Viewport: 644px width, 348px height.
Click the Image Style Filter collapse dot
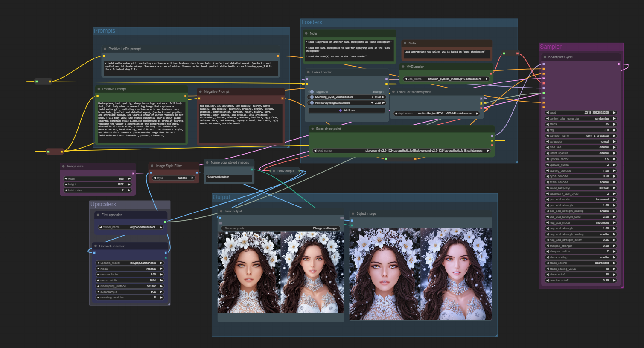[x=152, y=166]
